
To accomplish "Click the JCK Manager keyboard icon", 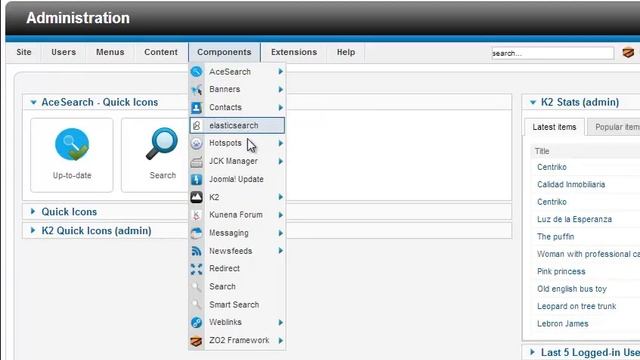I will click(196, 161).
